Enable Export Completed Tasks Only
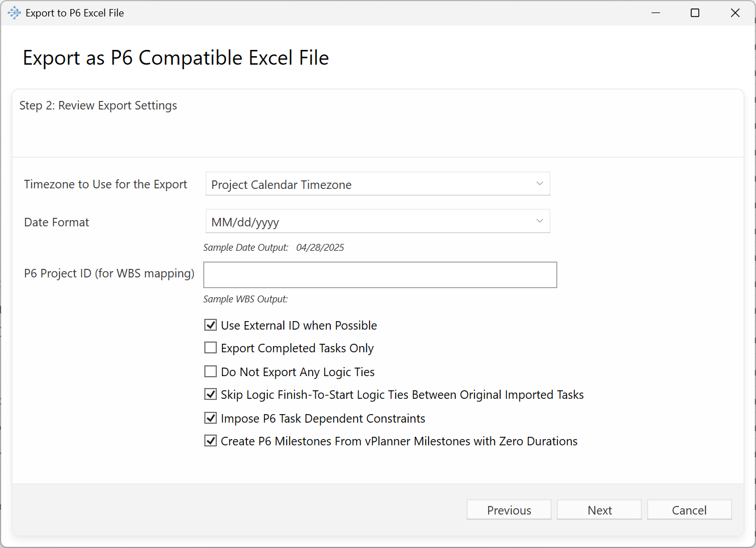This screenshot has width=756, height=548. click(x=211, y=348)
